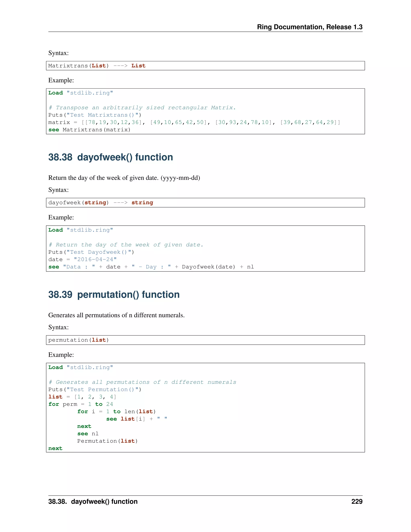Click the dayofweek(string) syntax box

205,203
